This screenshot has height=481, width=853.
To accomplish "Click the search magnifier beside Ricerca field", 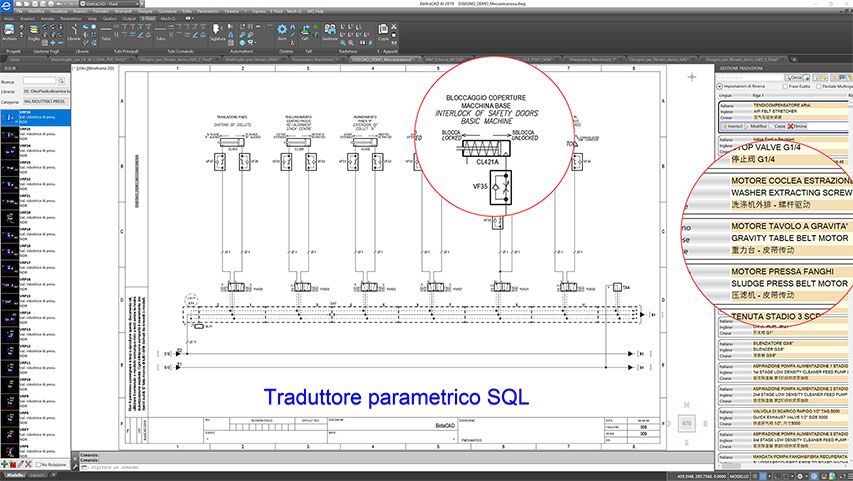I will pos(61,81).
